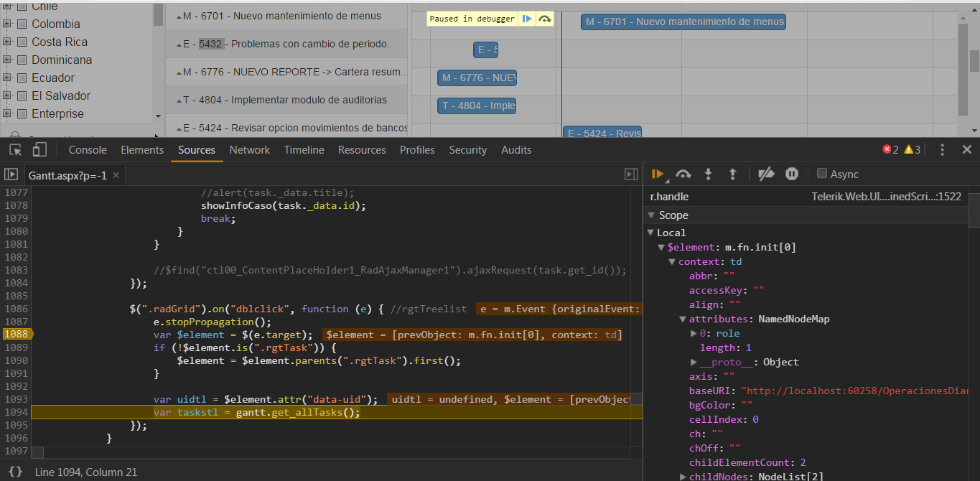Step out of current function
This screenshot has width=980, height=481.
[x=732, y=174]
